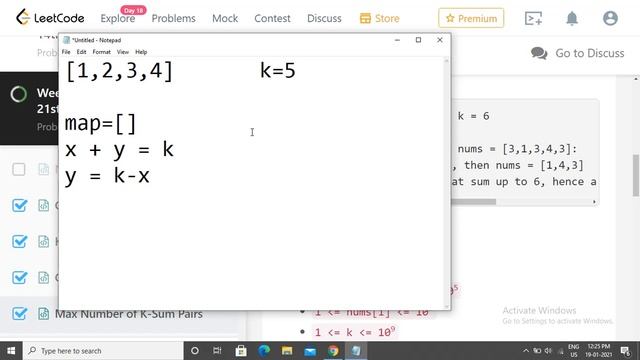Viewport: 640px width, 360px height.
Task: Open Max Number of K-Sum Pairs problem
Action: coord(129,314)
